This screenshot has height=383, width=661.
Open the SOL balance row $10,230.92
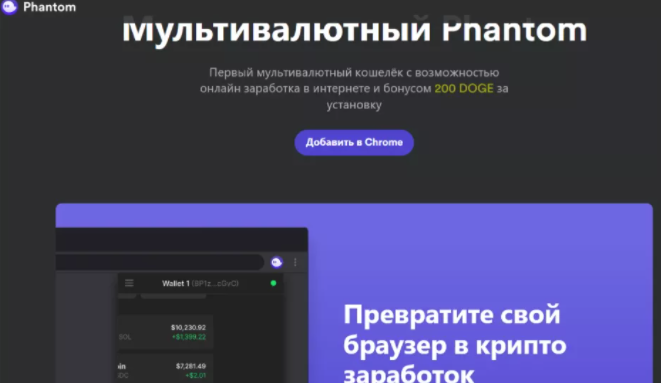pos(165,332)
